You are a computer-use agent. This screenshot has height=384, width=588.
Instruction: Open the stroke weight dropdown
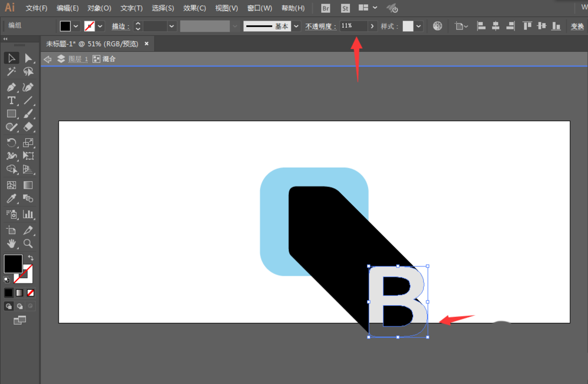point(171,26)
